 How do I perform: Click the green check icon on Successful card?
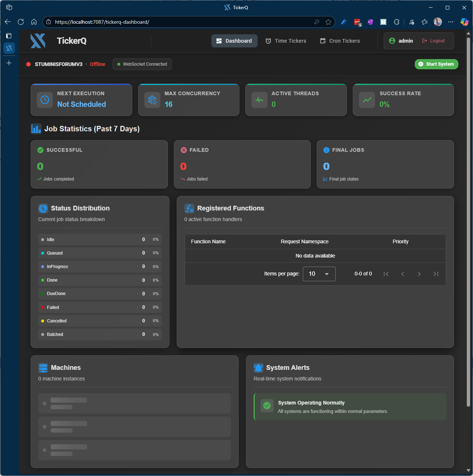coord(40,150)
